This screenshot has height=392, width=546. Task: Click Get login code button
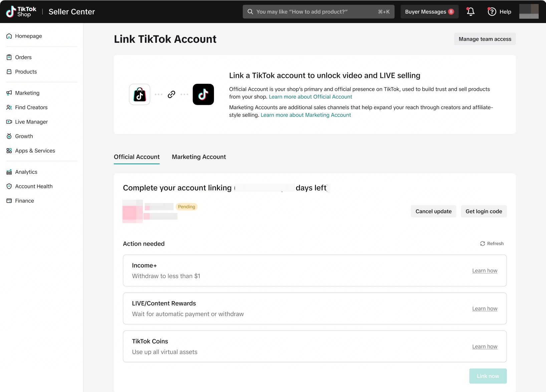[484, 211]
